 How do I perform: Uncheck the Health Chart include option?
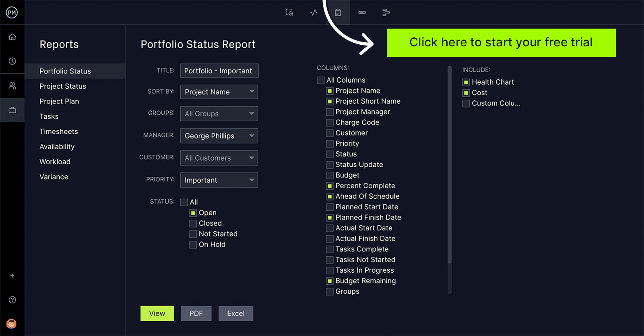466,82
